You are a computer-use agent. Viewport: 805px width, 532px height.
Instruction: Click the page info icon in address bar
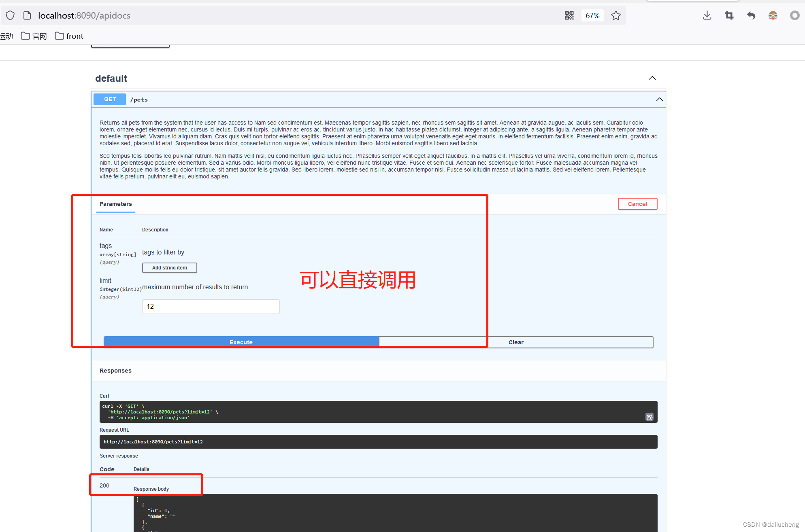[x=27, y=15]
